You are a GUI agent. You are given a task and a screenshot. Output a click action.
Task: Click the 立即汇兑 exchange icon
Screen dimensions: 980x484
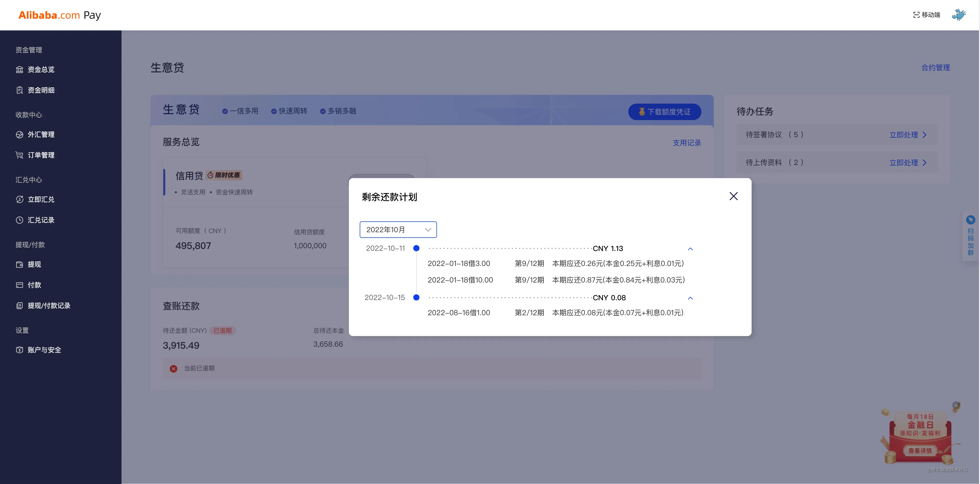(x=19, y=199)
